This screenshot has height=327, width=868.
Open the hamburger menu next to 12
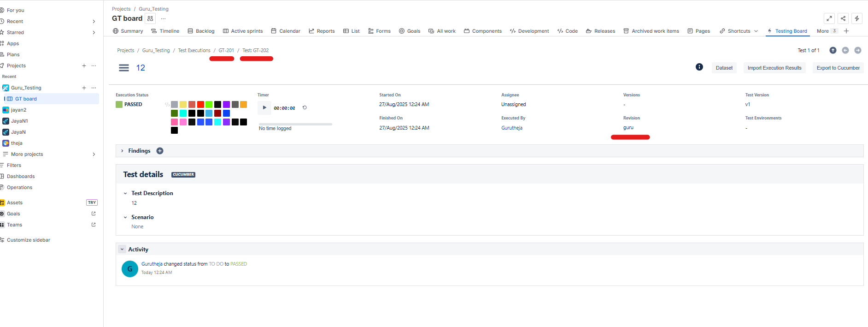[x=124, y=68]
